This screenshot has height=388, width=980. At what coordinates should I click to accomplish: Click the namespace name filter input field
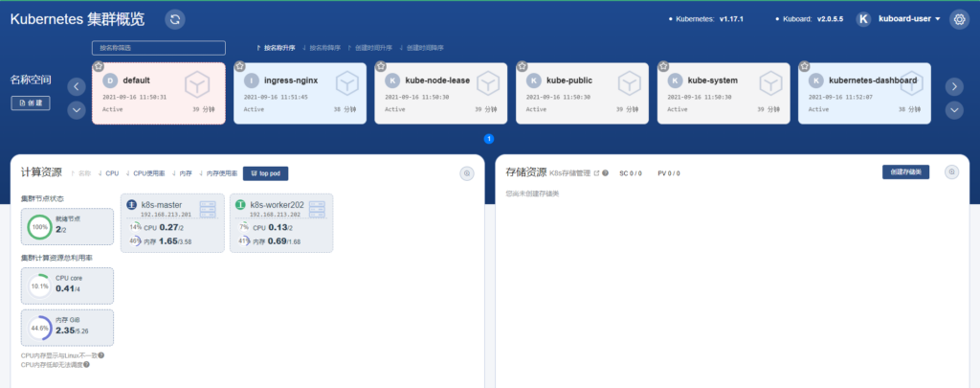[159, 47]
